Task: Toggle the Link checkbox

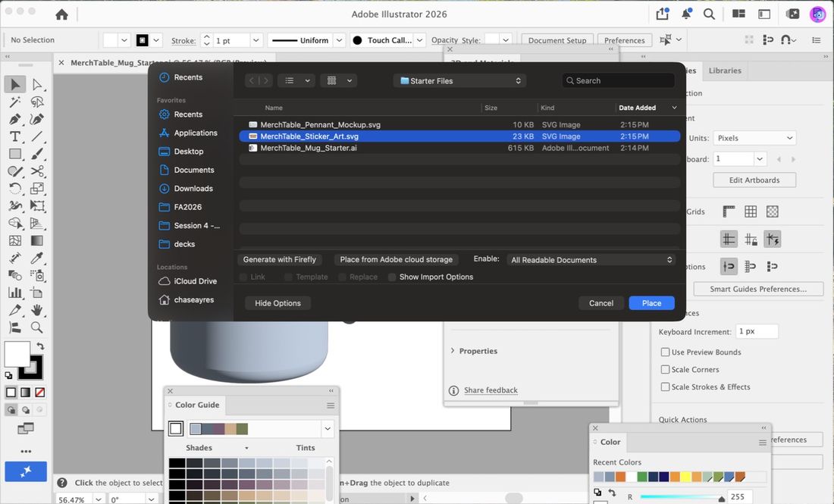Action: point(243,277)
